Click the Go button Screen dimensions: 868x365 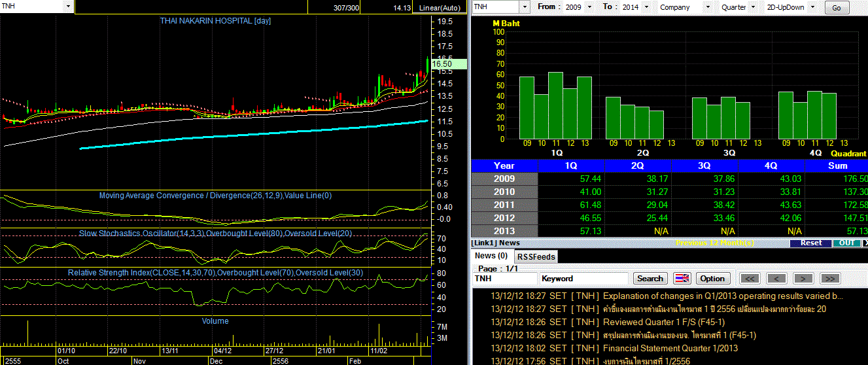[x=837, y=8]
